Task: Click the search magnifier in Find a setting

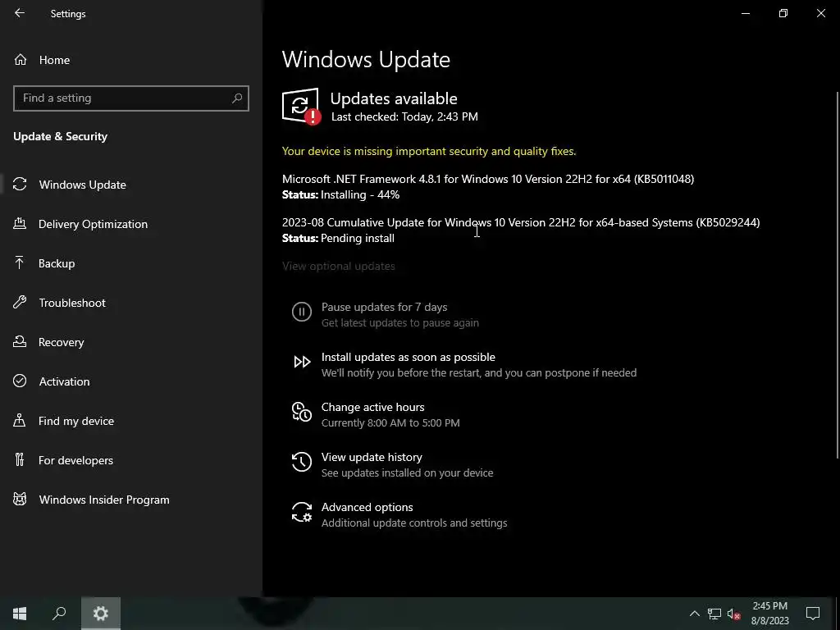Action: click(x=237, y=98)
